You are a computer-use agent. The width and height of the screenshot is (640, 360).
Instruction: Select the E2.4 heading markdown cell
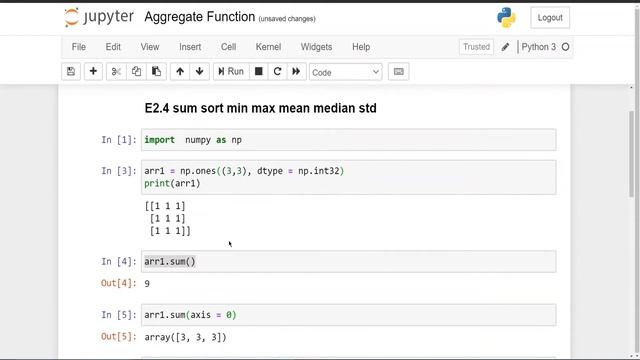pos(260,108)
